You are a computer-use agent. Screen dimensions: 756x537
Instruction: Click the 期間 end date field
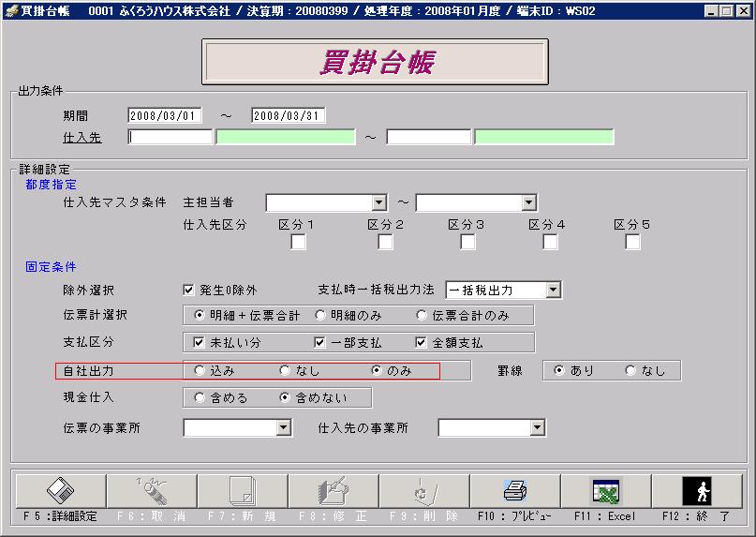click(x=289, y=116)
